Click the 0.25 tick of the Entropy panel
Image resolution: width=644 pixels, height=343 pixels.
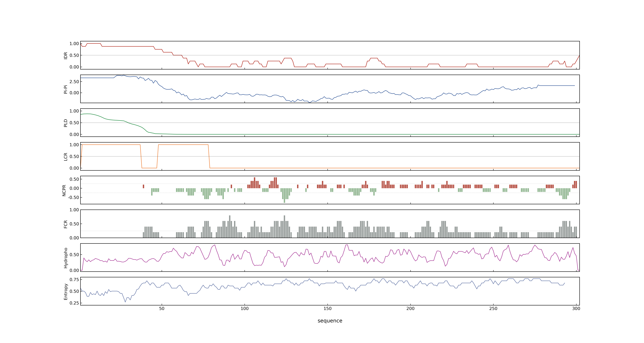point(74,303)
